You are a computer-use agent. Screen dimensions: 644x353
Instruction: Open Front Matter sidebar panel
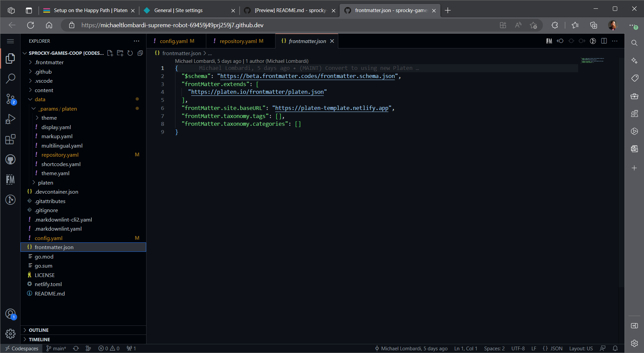coord(10,180)
